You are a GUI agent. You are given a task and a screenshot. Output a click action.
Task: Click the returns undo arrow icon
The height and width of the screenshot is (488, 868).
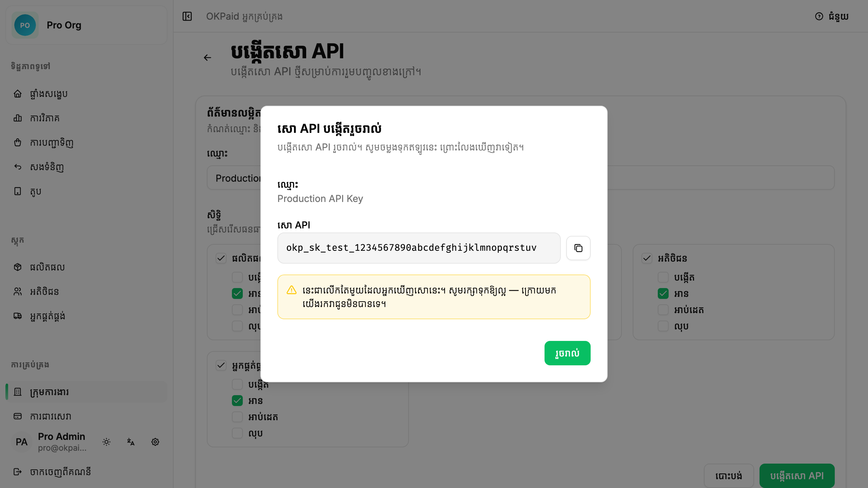[x=18, y=167]
